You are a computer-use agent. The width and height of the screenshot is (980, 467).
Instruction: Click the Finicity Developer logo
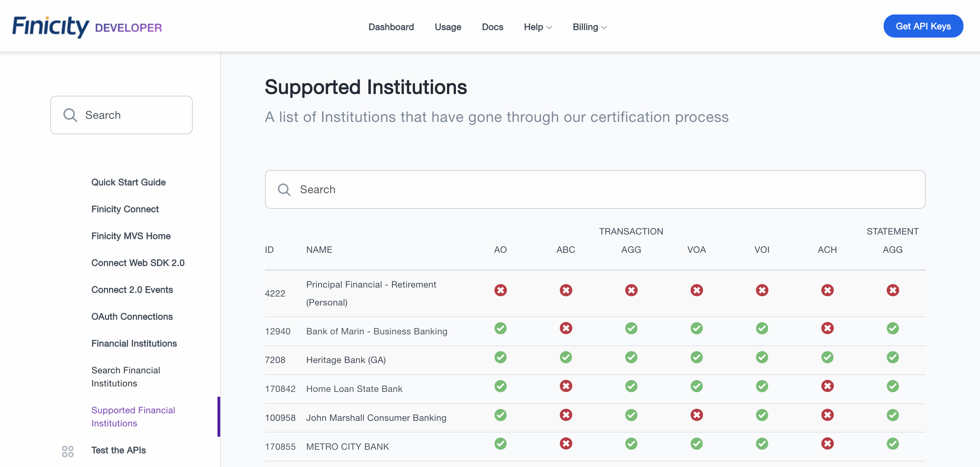[87, 27]
